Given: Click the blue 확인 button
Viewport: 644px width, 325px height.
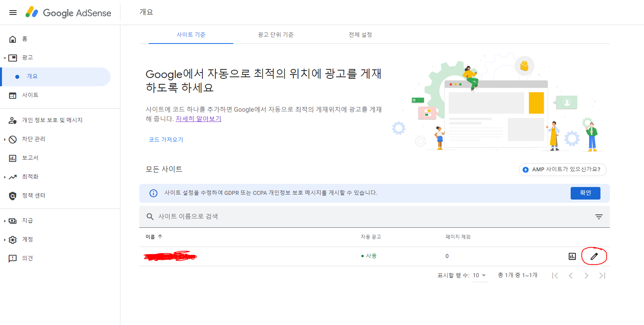Looking at the screenshot, I should 585,193.
